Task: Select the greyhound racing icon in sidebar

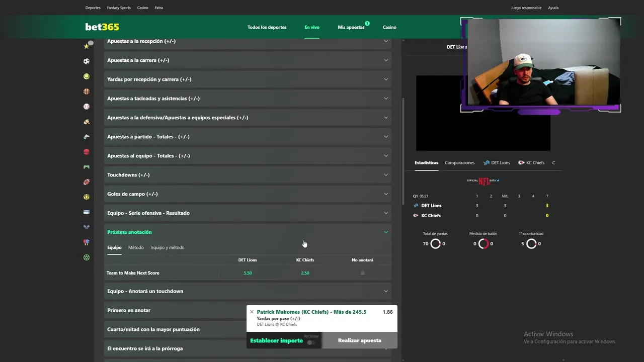Action: (x=87, y=137)
